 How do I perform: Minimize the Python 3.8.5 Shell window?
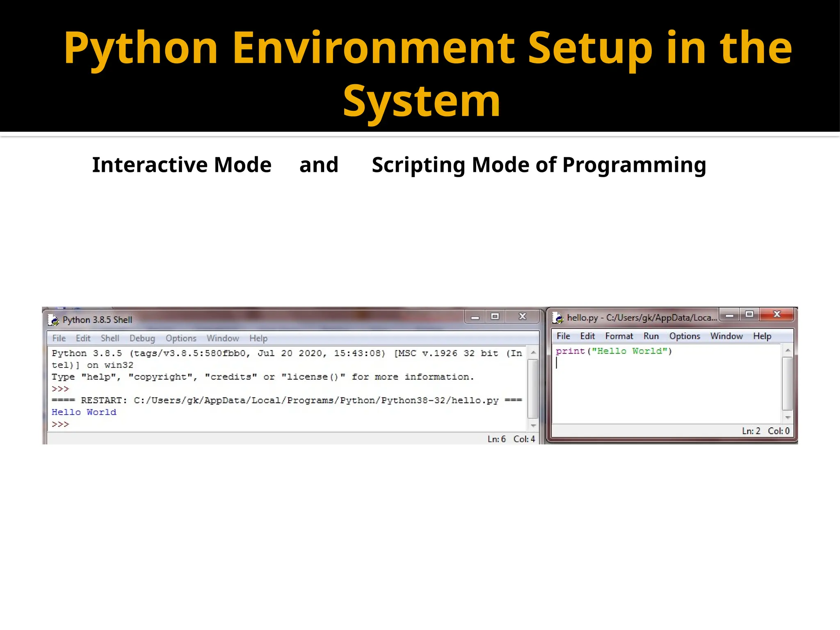(475, 317)
